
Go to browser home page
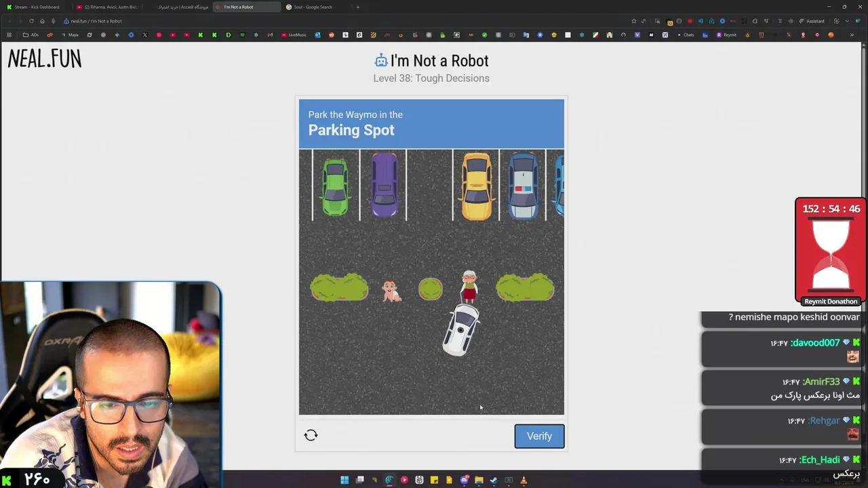(x=42, y=21)
